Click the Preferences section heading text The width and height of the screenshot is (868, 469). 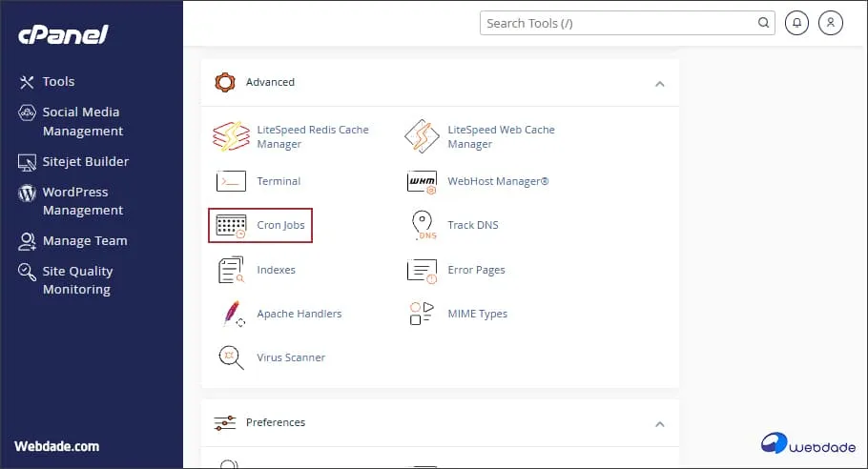point(275,422)
